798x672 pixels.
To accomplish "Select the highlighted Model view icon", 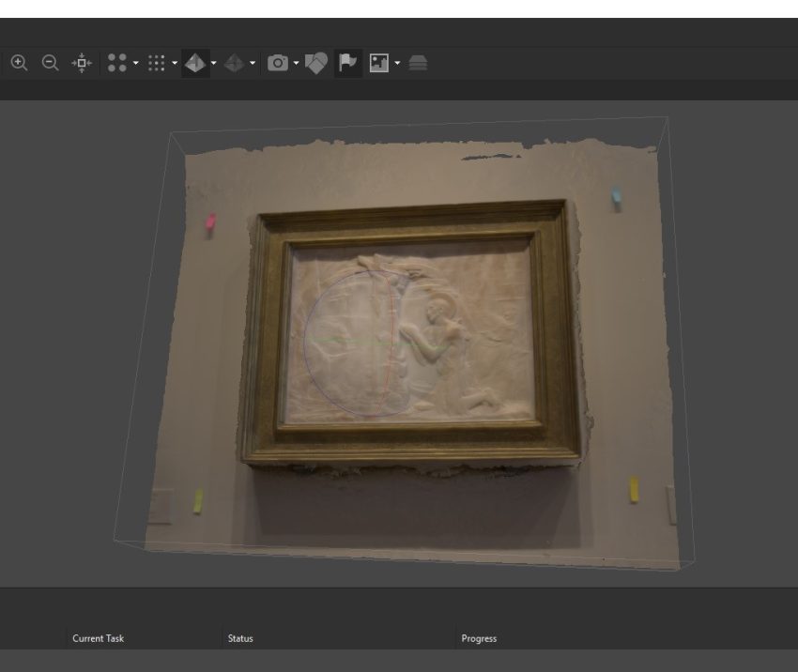I will [195, 63].
